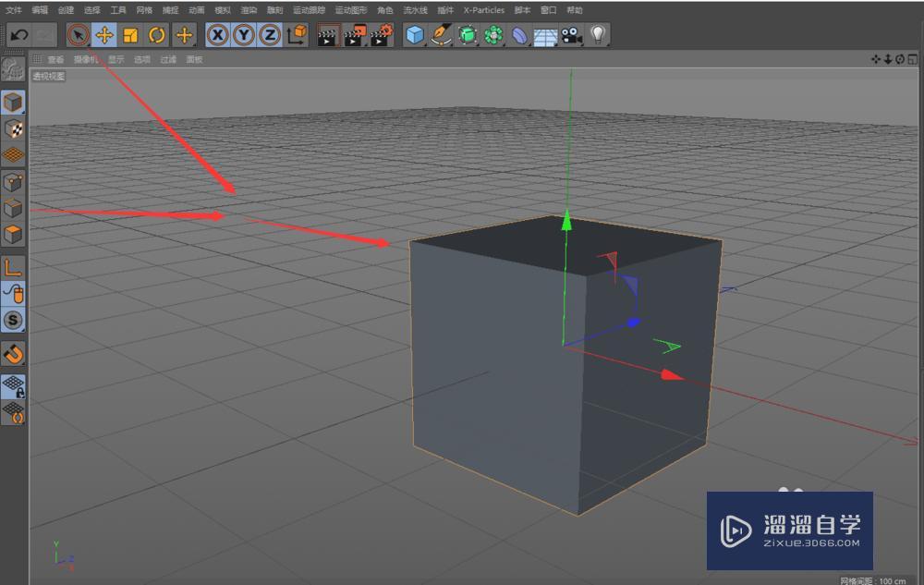Open the 模拟 menu
924x585 pixels.
point(223,10)
